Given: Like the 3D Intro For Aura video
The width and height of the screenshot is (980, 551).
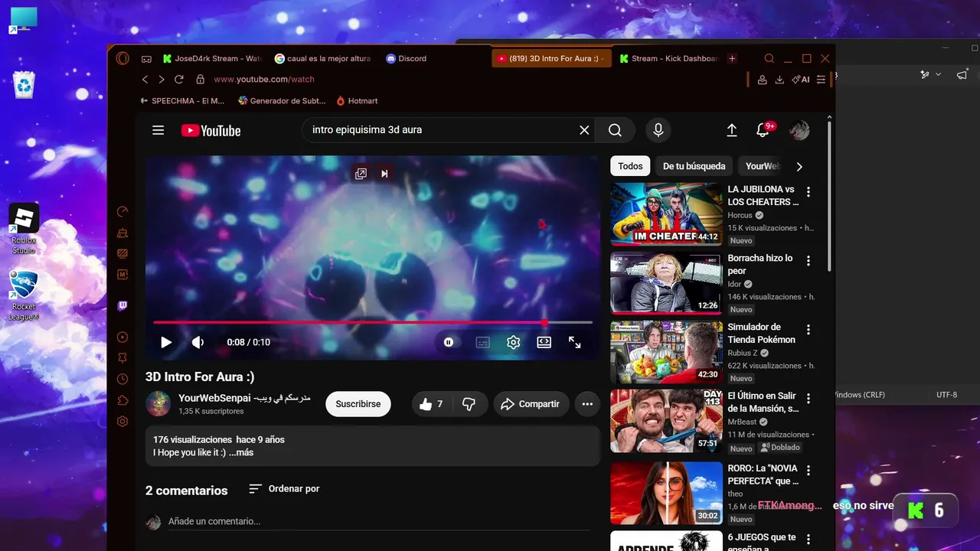Looking at the screenshot, I should (x=433, y=404).
